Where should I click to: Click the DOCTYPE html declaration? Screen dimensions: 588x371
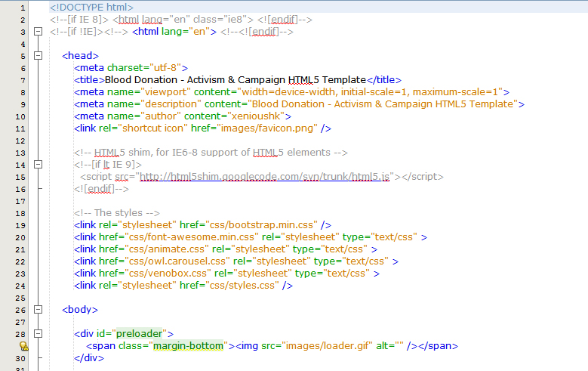click(91, 8)
